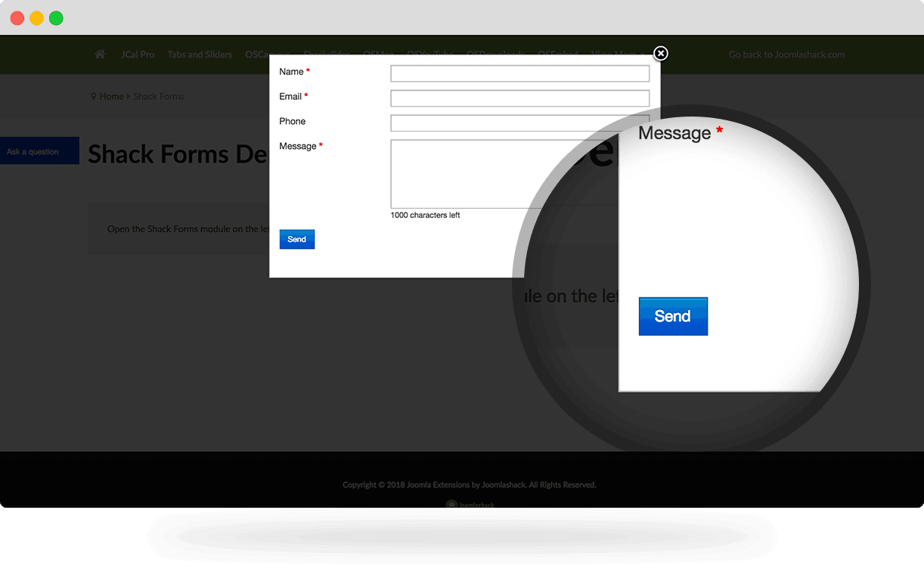The width and height of the screenshot is (924, 566).
Task: Click into the Email input field
Action: (x=519, y=98)
